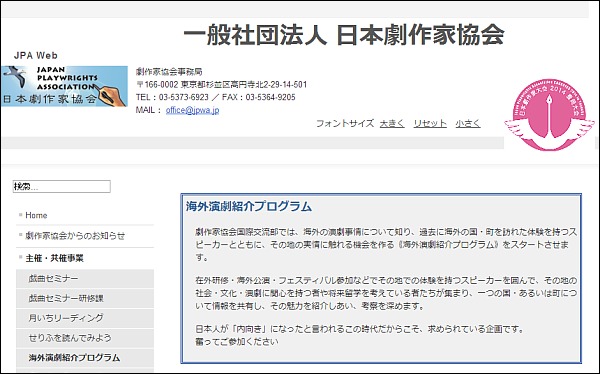
Task: Open 戯曲セミナー submenu item
Action: point(85,278)
